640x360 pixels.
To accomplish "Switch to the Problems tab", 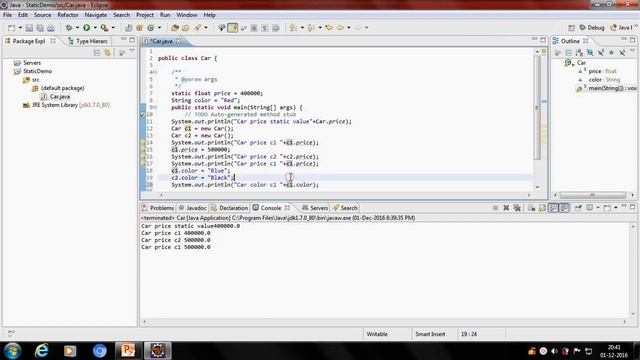I will click(158, 208).
